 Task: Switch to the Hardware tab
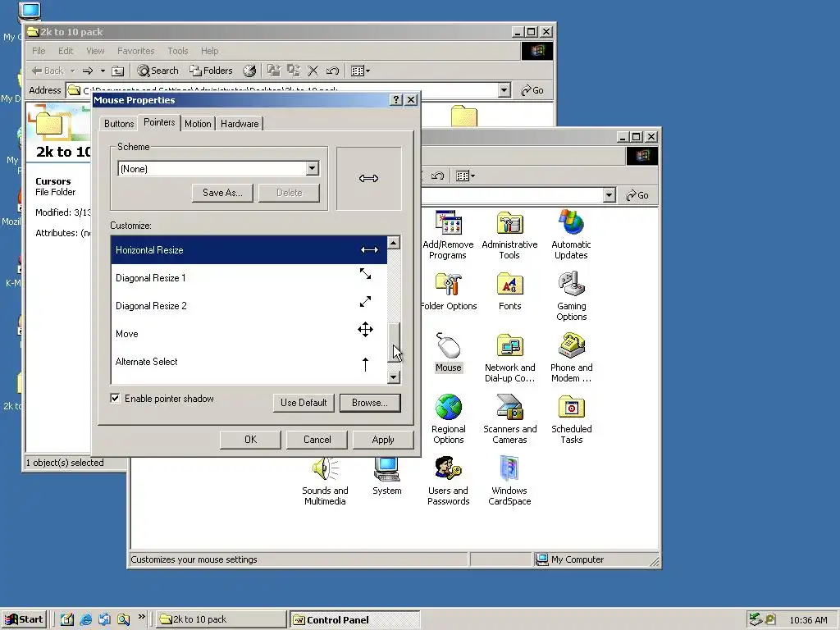(240, 124)
